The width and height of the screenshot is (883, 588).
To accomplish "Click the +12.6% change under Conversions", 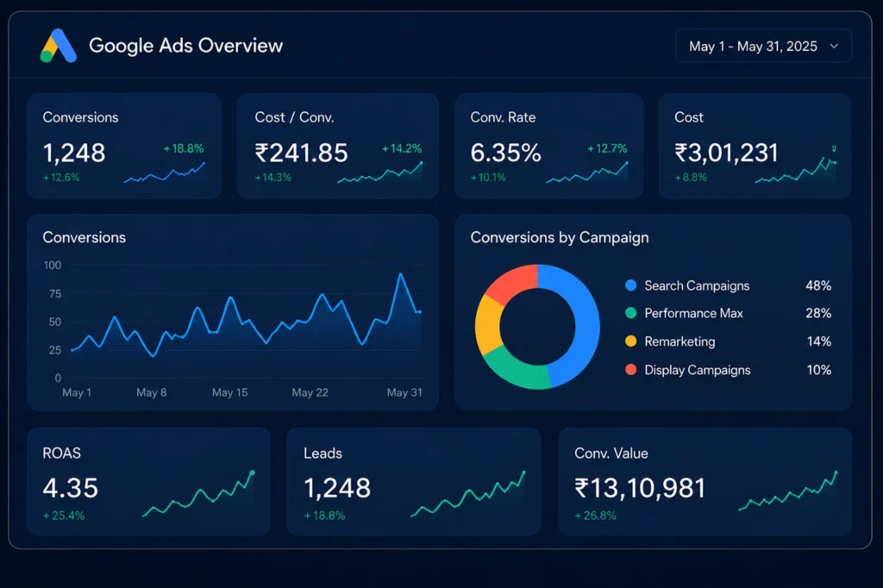I will (61, 178).
